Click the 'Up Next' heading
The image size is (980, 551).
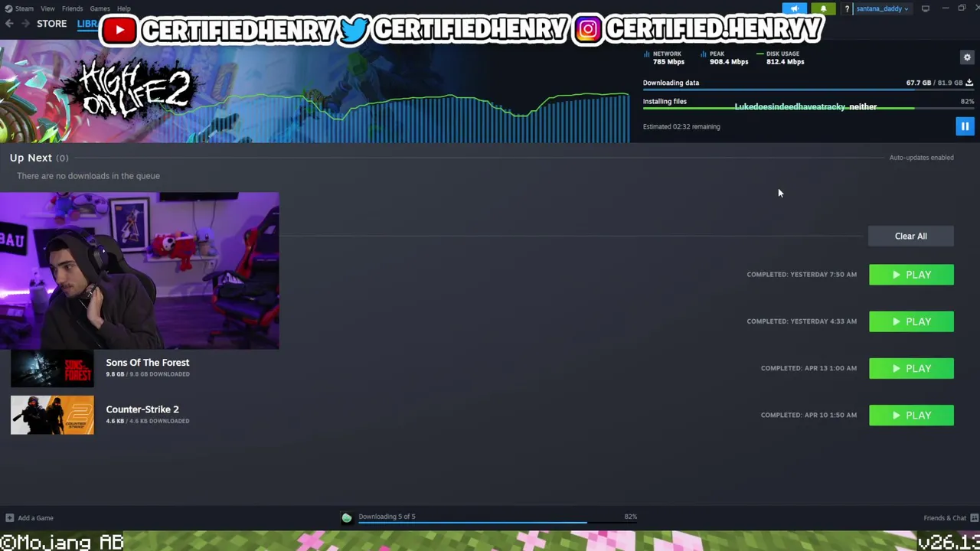tap(31, 158)
